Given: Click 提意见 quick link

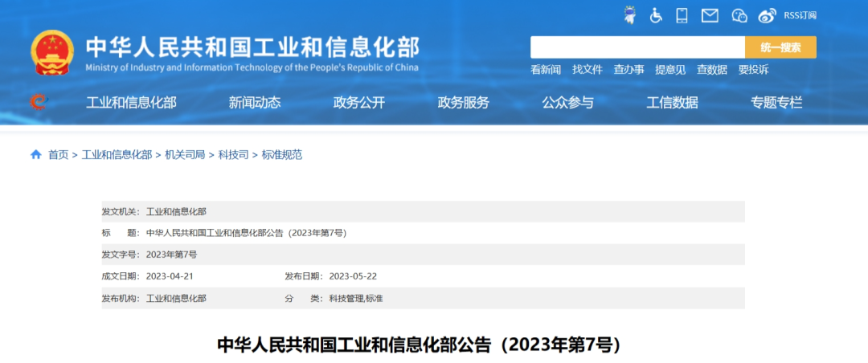Looking at the screenshot, I should click(670, 70).
